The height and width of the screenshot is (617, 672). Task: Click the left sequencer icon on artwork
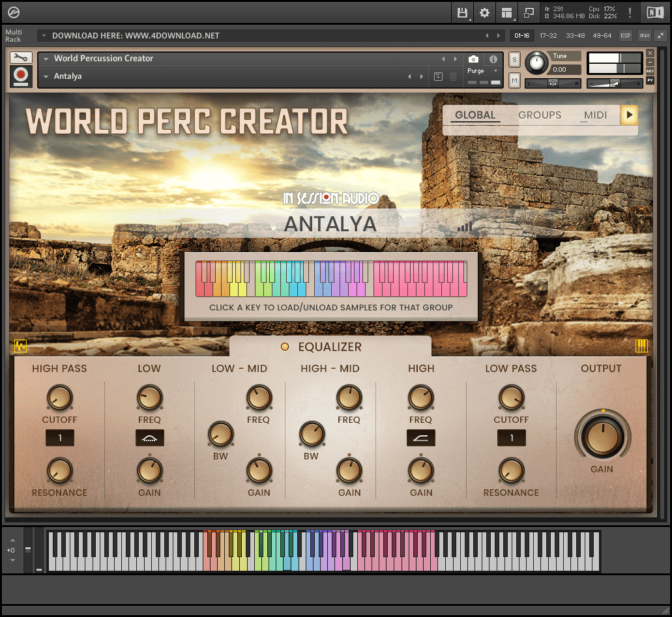tap(21, 345)
